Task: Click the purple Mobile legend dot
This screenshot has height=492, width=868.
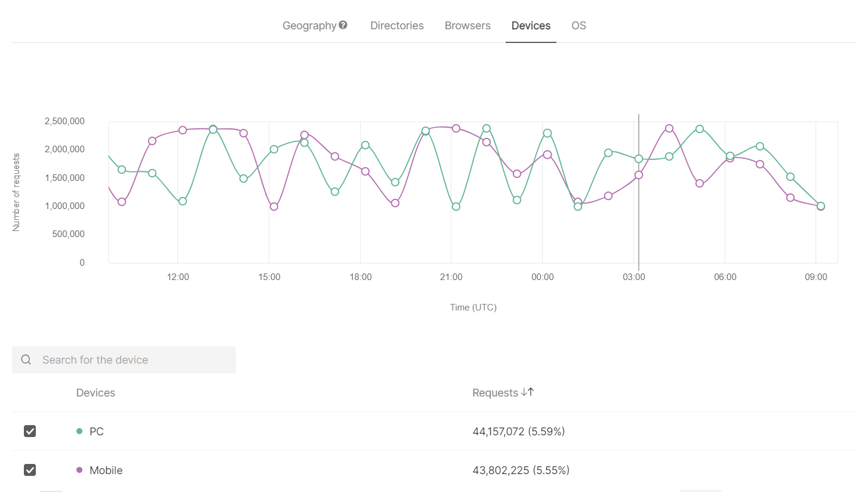Action: click(79, 470)
